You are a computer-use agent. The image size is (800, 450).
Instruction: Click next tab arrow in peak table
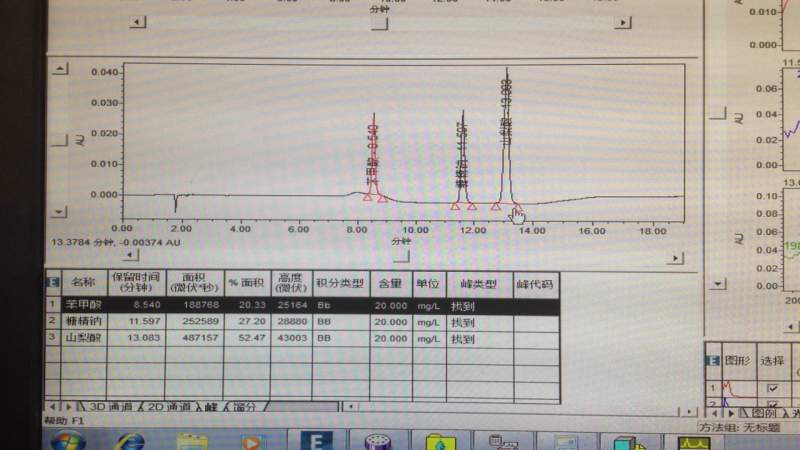point(68,407)
